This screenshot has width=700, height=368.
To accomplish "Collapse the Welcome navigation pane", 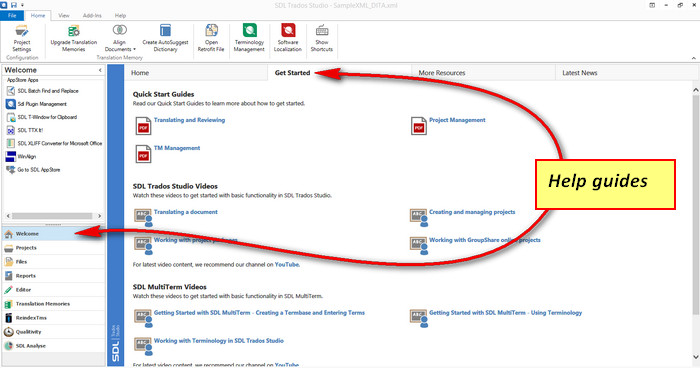I will (x=100, y=70).
